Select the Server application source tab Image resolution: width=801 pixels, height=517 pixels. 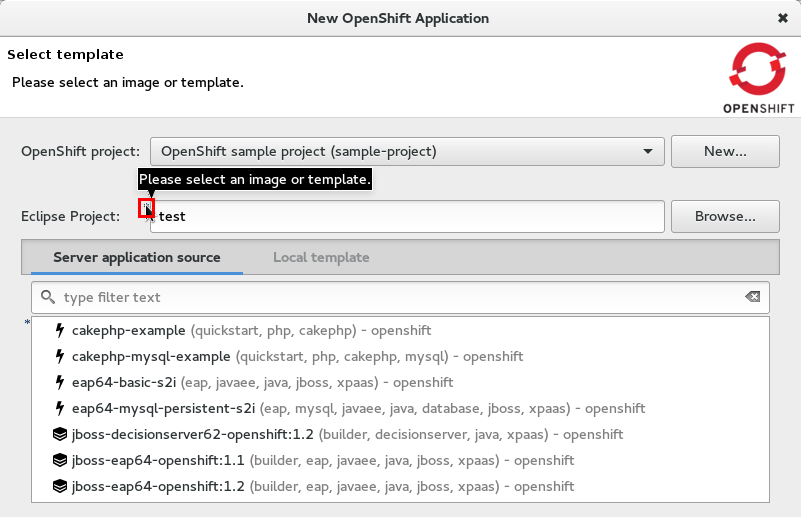tap(137, 257)
